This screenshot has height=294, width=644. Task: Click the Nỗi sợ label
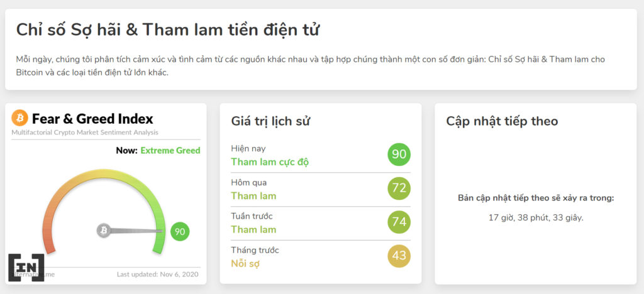click(x=245, y=263)
